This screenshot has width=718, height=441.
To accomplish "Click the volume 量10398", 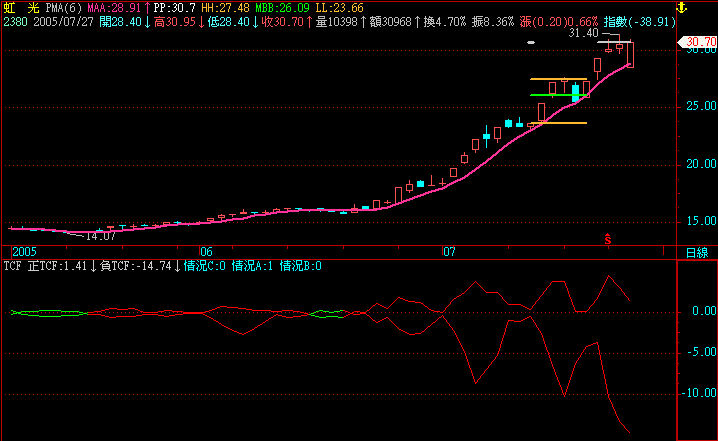I will [x=337, y=22].
